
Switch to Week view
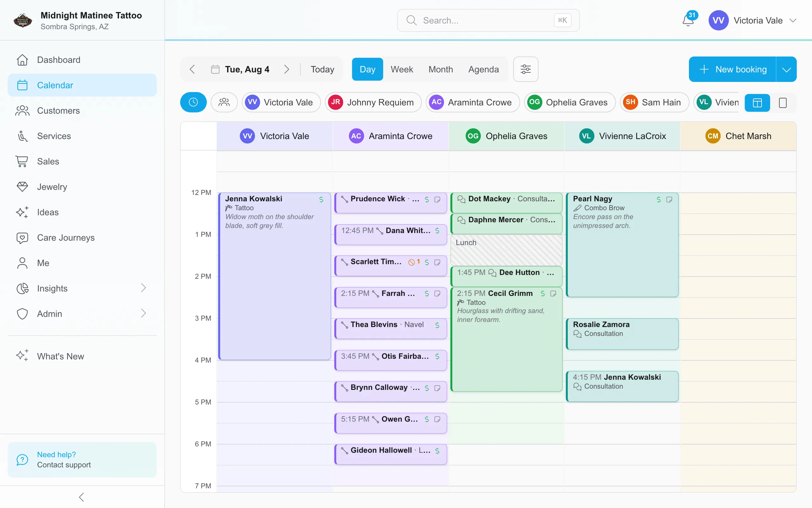[x=402, y=69]
